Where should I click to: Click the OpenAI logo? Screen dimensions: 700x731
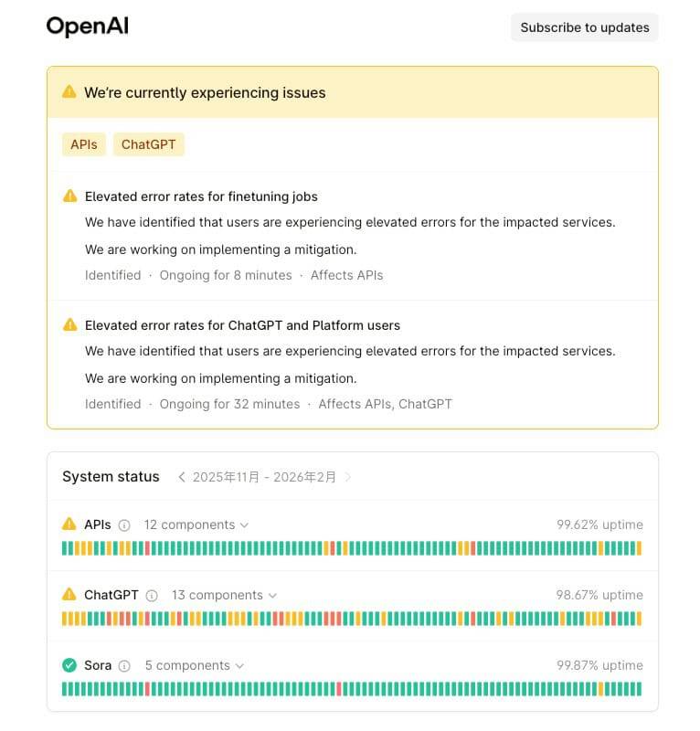tap(88, 26)
